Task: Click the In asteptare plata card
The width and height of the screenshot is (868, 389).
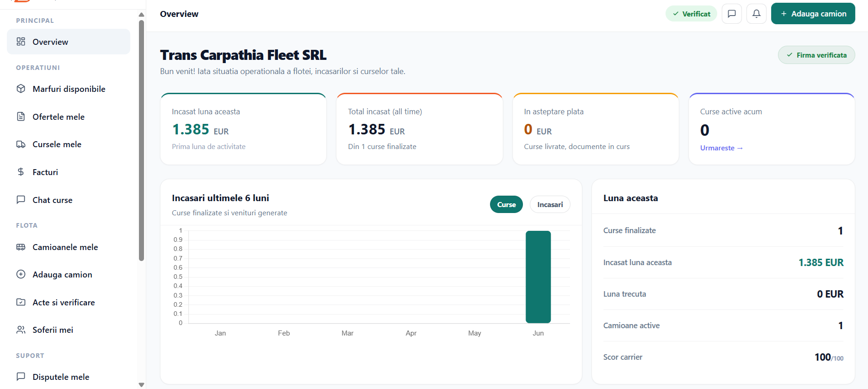Action: click(596, 129)
